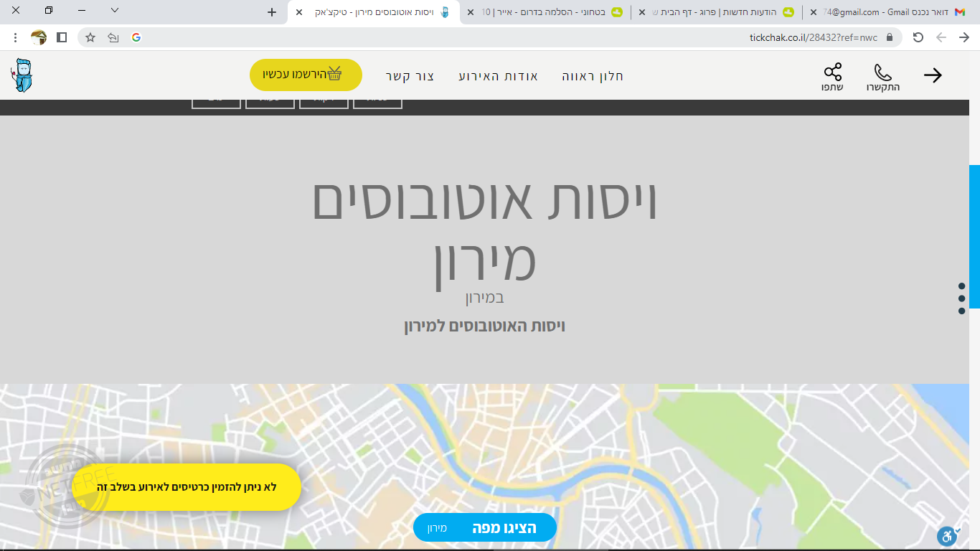Close the בטחוני הסלמה בדרום tab

(x=471, y=12)
